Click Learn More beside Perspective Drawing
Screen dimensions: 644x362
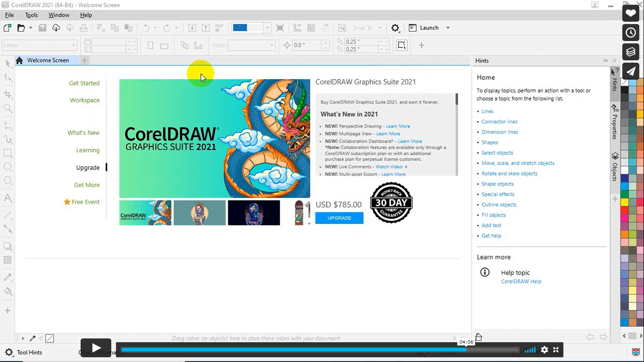[398, 126]
